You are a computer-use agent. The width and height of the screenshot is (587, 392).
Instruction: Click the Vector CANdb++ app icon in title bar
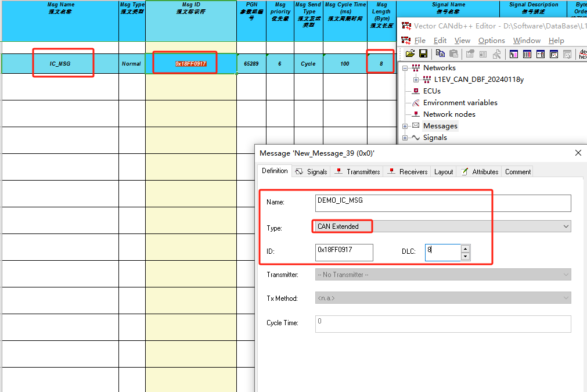click(406, 26)
